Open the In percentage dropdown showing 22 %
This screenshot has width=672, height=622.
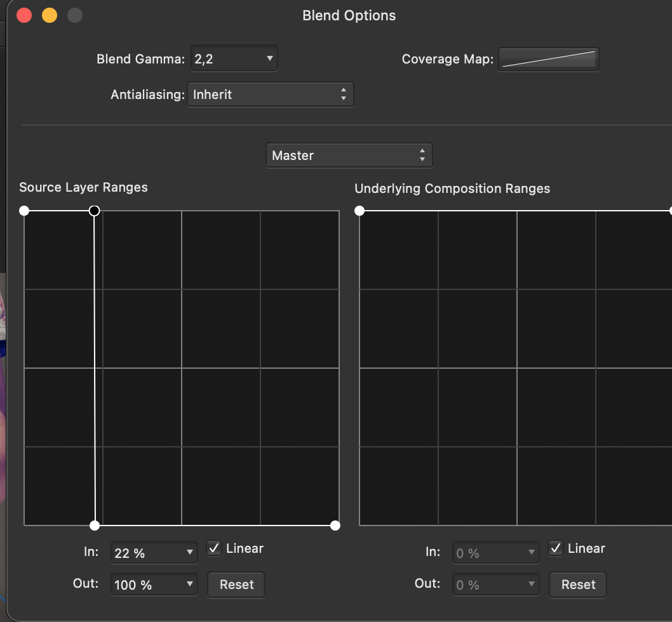(x=154, y=552)
